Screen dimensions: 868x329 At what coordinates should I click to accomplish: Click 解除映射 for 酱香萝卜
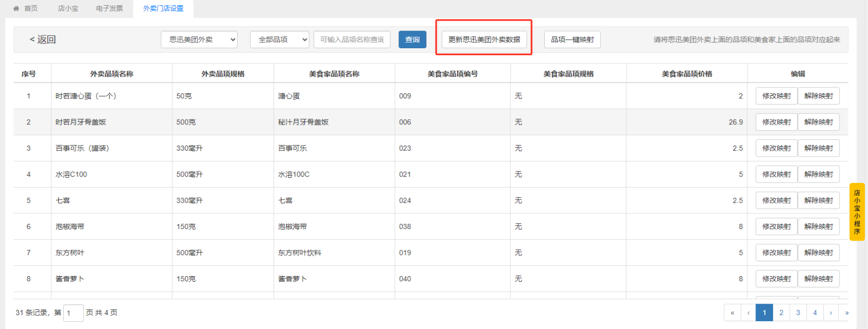coord(818,279)
